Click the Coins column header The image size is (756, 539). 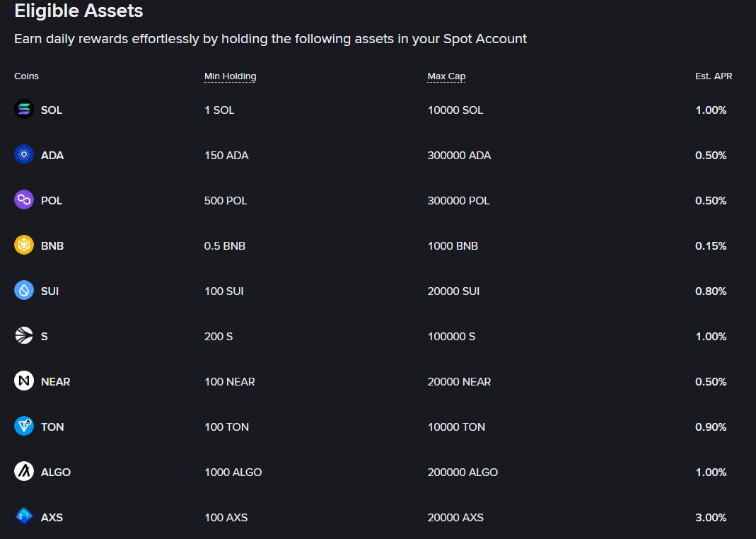pyautogui.click(x=26, y=76)
